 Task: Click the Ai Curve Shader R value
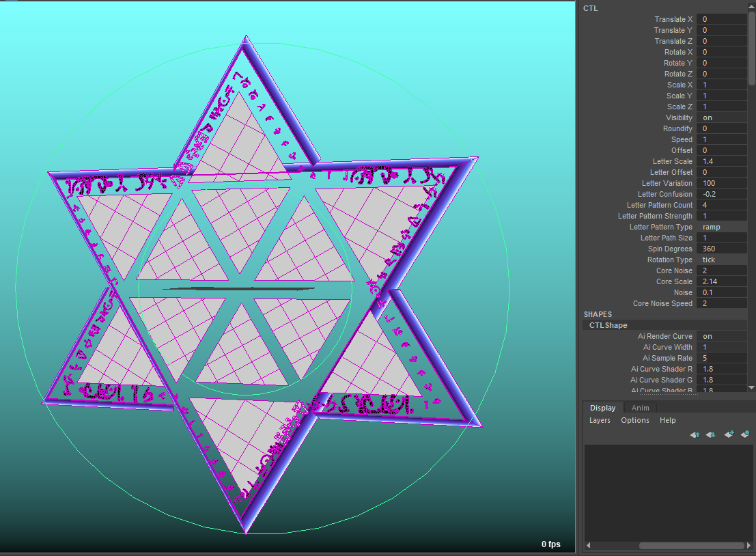pyautogui.click(x=722, y=369)
